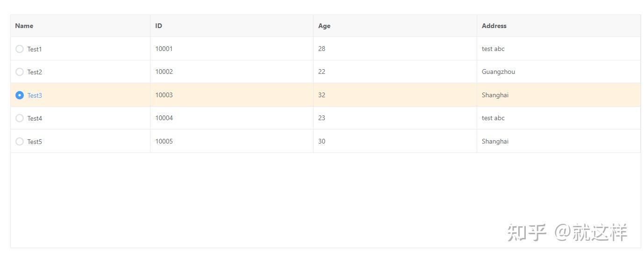The image size is (644, 259).
Task: Click ID cell 10002
Action: [164, 72]
